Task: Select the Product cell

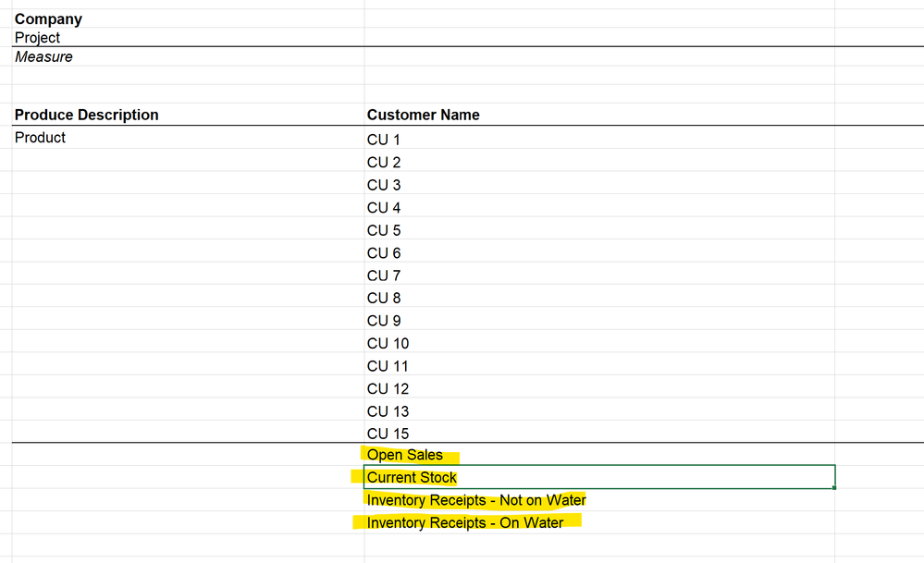Action: click(188, 137)
